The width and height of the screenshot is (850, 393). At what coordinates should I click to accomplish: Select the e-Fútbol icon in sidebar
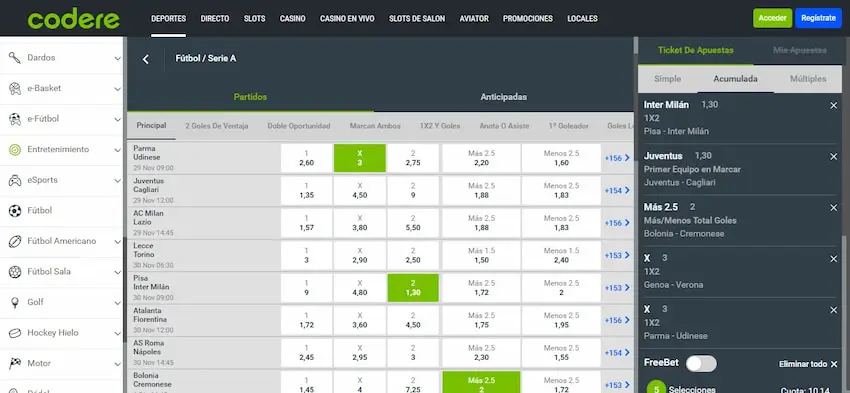pyautogui.click(x=15, y=119)
